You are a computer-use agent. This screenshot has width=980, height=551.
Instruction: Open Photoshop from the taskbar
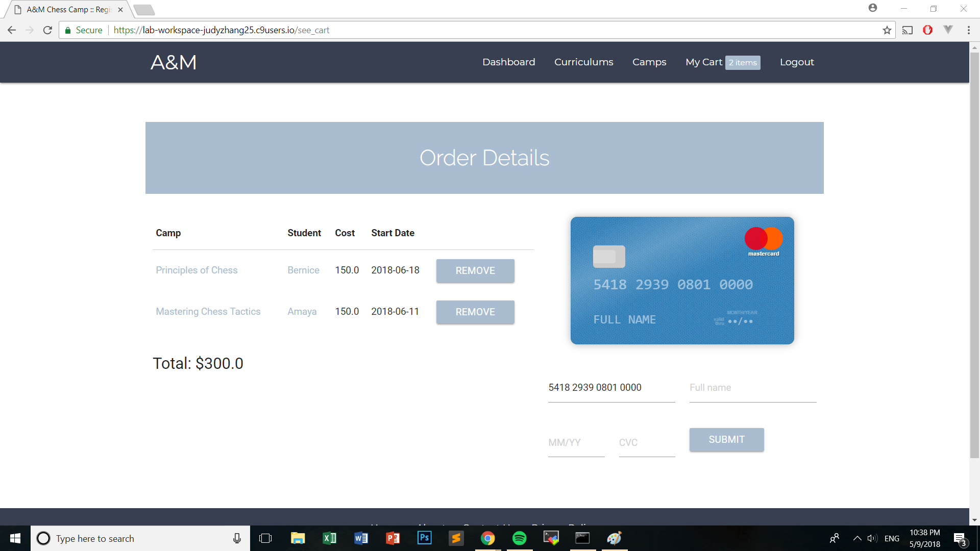point(424,538)
